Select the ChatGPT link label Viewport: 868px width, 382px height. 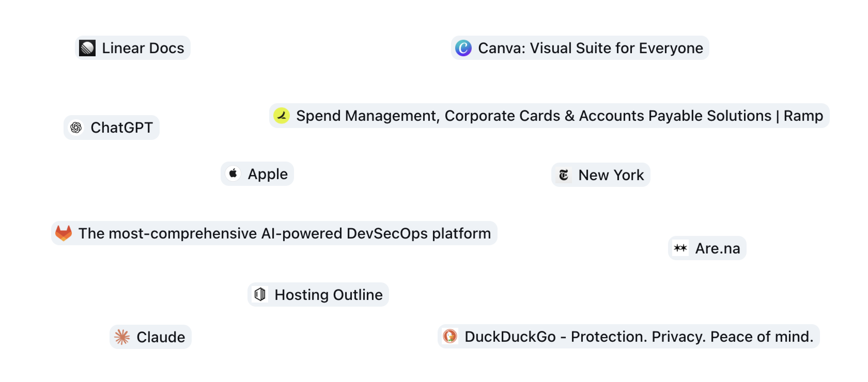tap(122, 128)
